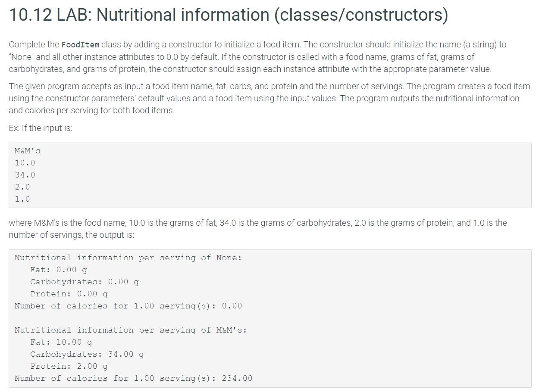Click the 1.0 servings input line
The image size is (539, 392).
(x=22, y=199)
